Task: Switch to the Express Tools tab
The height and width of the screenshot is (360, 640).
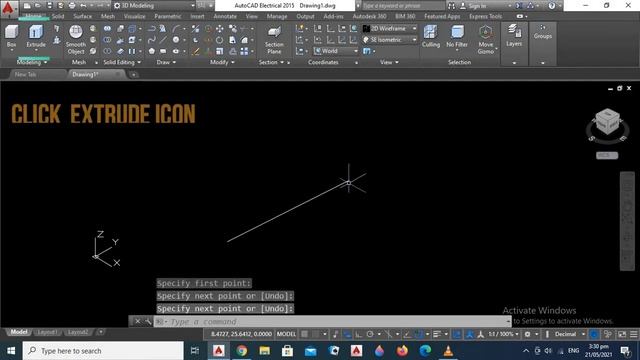Action: pos(485,16)
